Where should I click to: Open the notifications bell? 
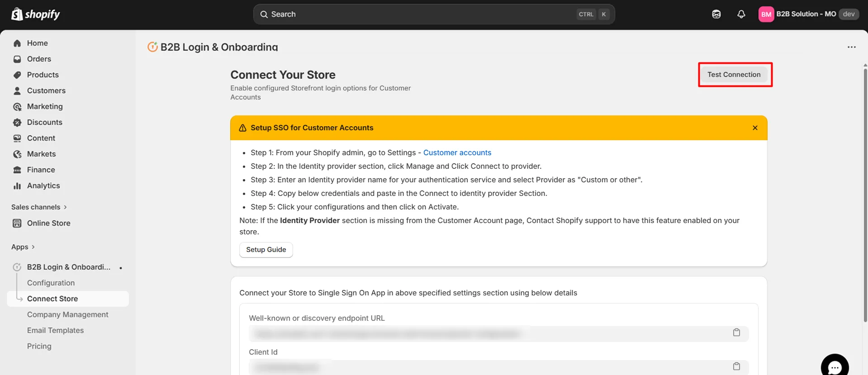(741, 14)
